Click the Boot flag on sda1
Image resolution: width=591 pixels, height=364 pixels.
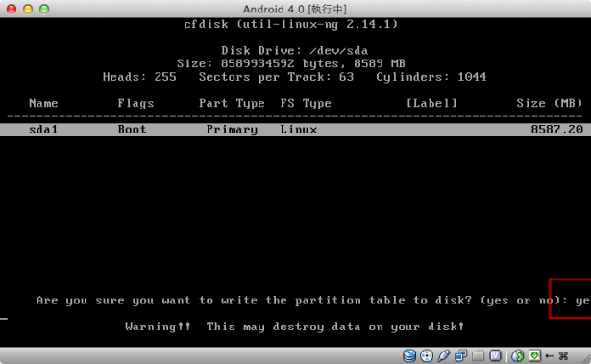coord(132,130)
